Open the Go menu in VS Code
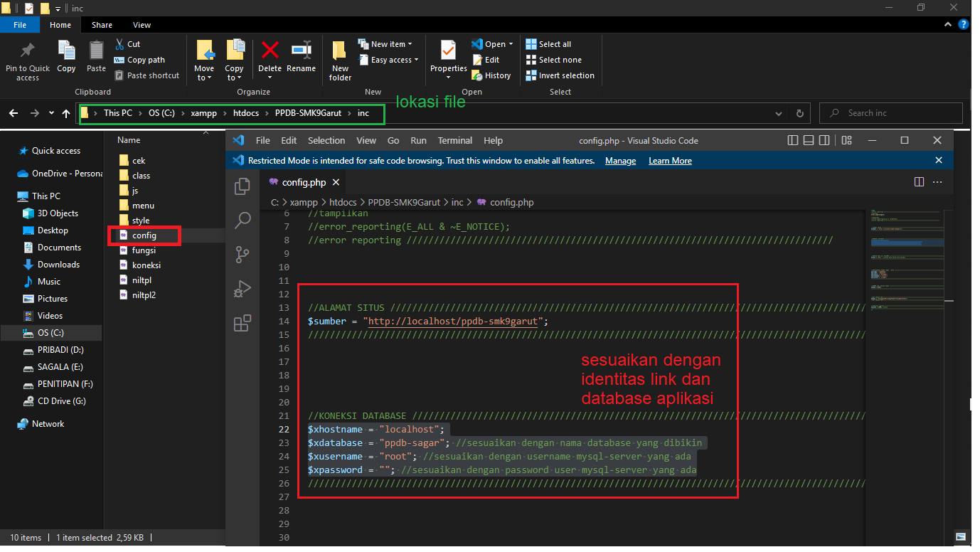This screenshot has width=980, height=552. pyautogui.click(x=393, y=140)
